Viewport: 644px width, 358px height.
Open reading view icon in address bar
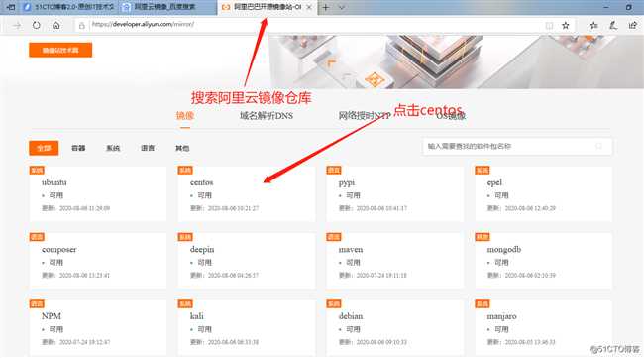pos(549,25)
